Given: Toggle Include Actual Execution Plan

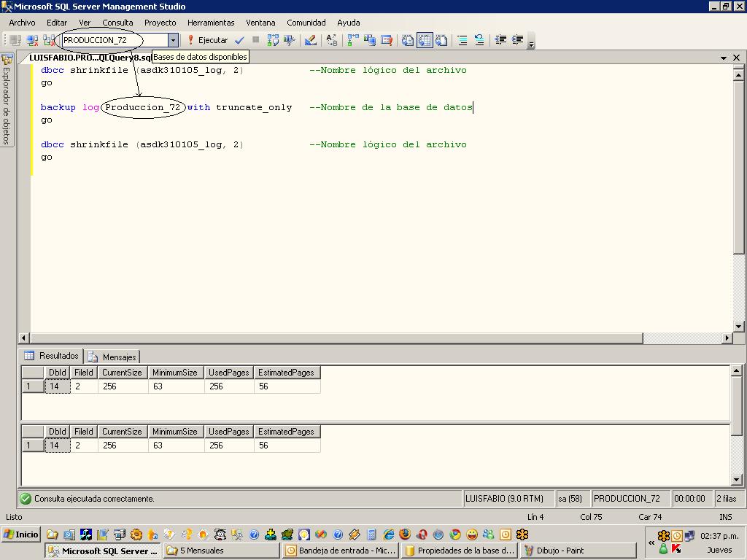Looking at the screenshot, I should 353,41.
